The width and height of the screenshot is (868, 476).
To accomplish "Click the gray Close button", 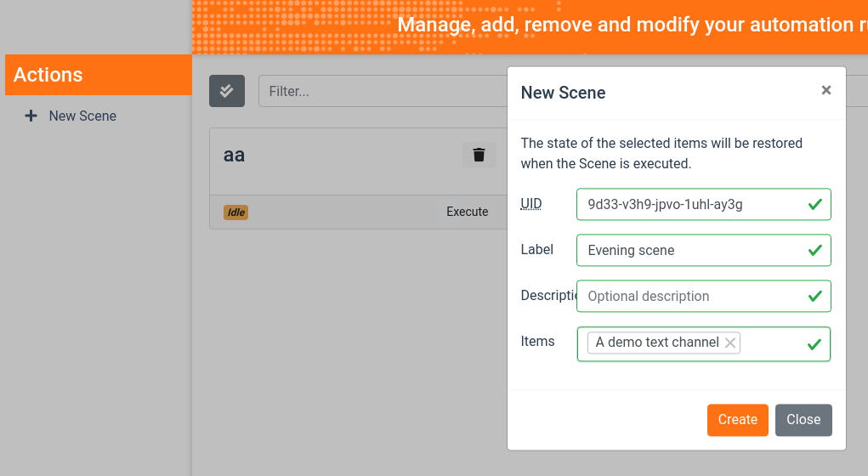I will (803, 419).
